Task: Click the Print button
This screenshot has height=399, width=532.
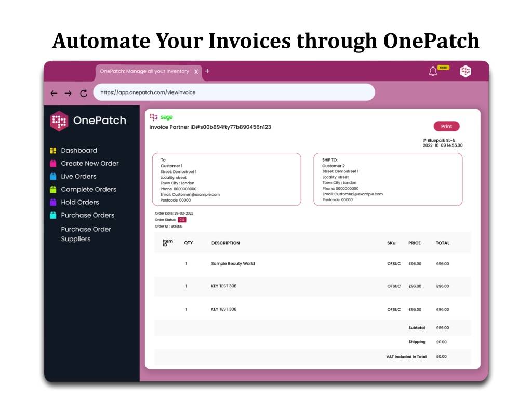Action: point(446,126)
